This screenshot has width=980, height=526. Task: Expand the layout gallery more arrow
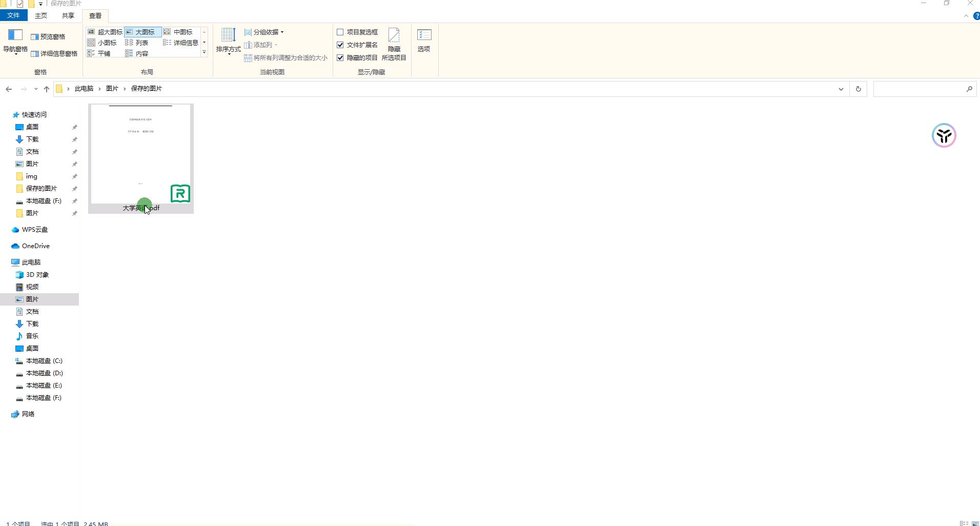204,52
